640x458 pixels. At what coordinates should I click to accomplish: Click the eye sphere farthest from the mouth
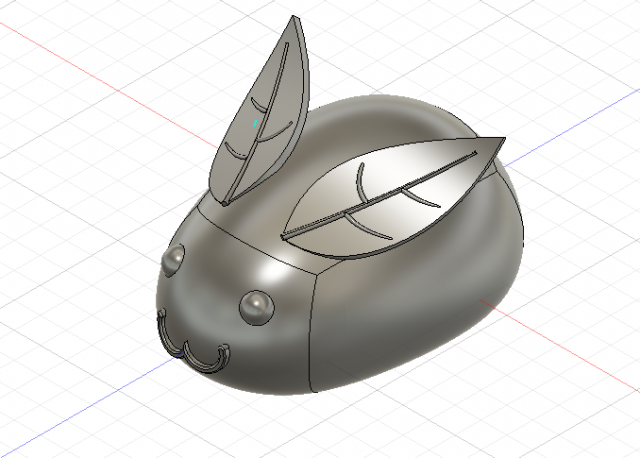point(173,260)
